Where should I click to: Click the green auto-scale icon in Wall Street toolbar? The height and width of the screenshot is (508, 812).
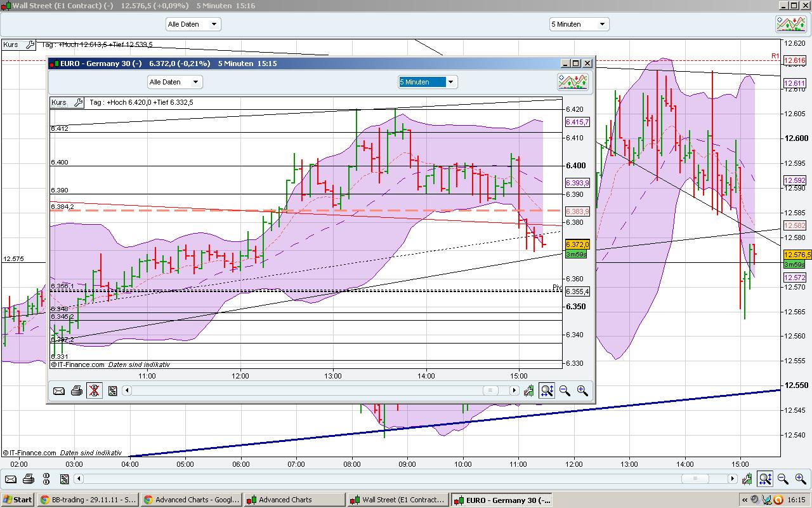point(747,479)
